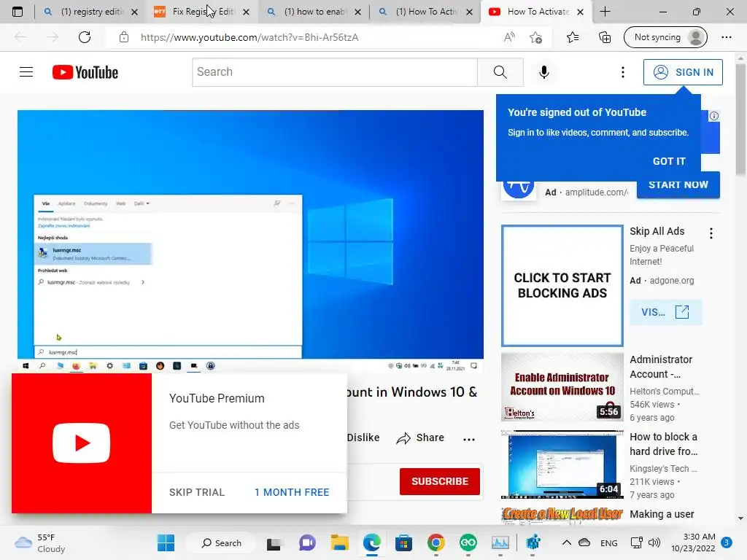Viewport: 747px width, 560px height.
Task: Click the VIS... visit site button
Action: (665, 312)
